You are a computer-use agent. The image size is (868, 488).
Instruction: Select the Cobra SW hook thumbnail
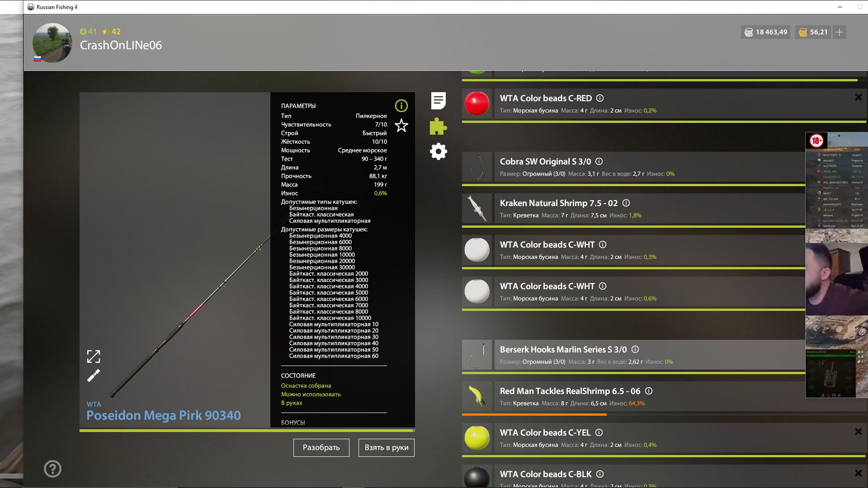coord(477,167)
